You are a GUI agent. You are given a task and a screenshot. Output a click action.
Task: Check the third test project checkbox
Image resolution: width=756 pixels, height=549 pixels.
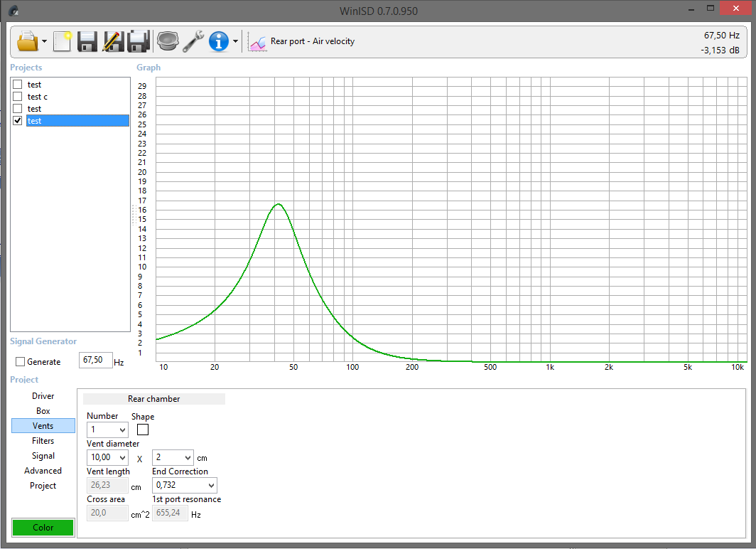pos(18,109)
